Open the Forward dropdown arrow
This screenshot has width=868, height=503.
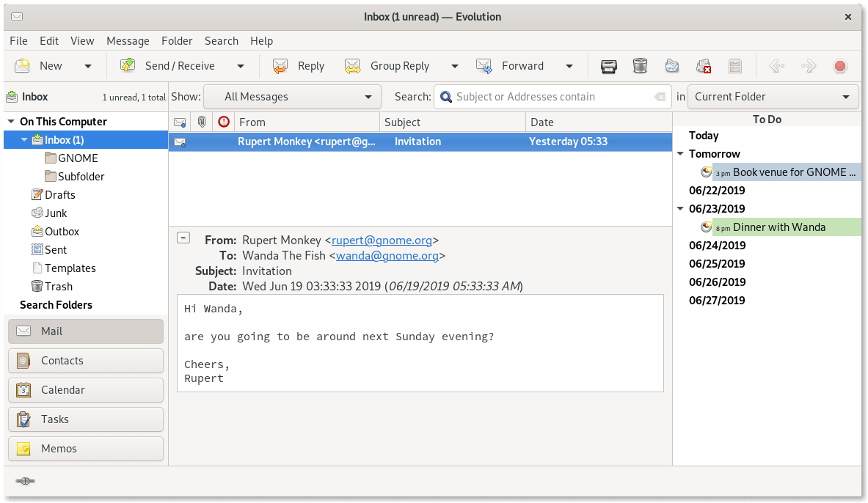pos(569,67)
